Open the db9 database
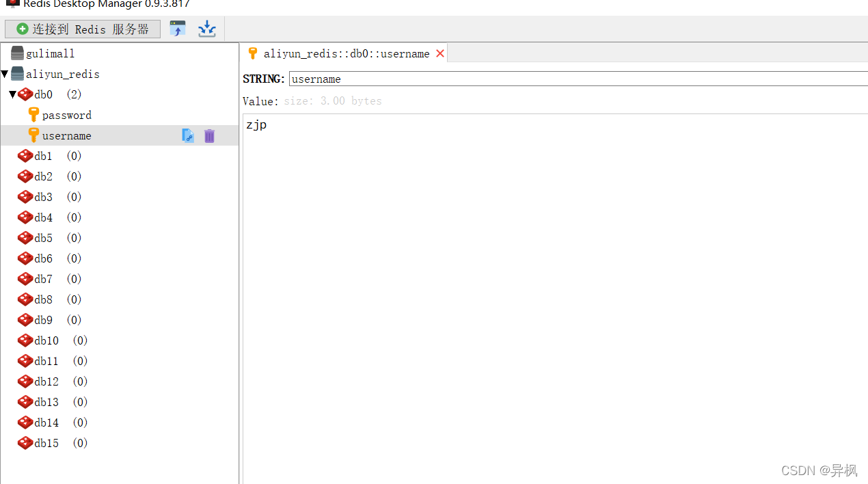This screenshot has height=484, width=868. pyautogui.click(x=43, y=320)
